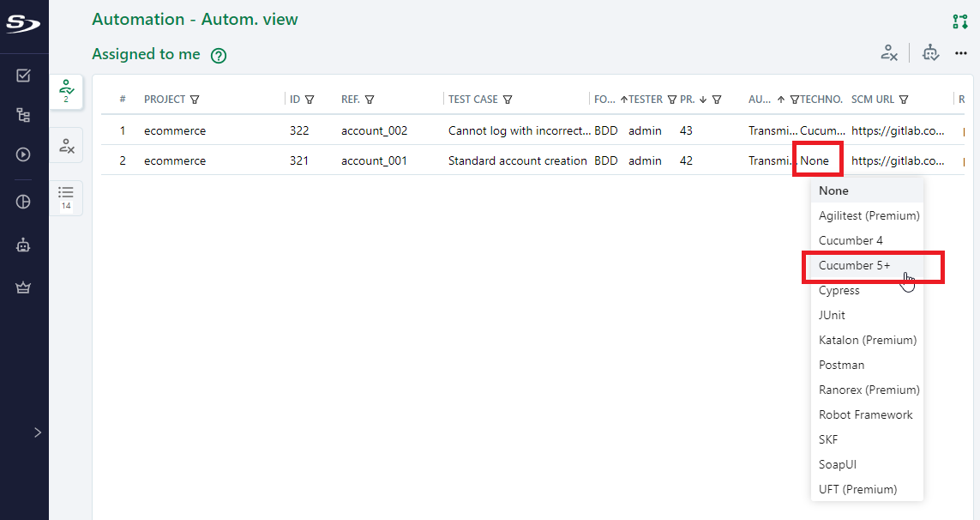The width and height of the screenshot is (980, 520).
Task: Open the more options ellipsis menu
Action: pyautogui.click(x=961, y=53)
